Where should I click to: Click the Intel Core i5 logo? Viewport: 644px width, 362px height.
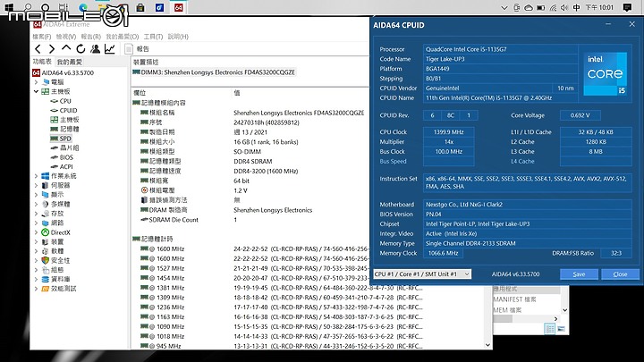click(x=605, y=74)
